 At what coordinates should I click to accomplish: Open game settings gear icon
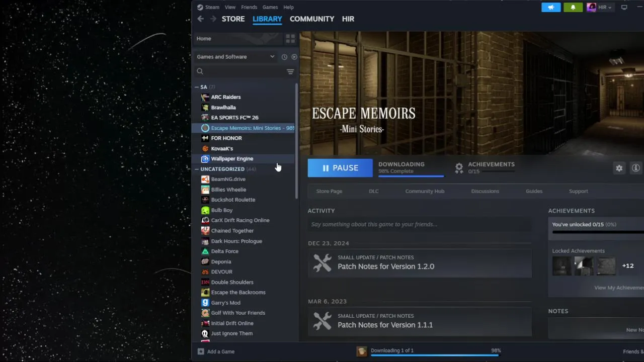pyautogui.click(x=619, y=168)
